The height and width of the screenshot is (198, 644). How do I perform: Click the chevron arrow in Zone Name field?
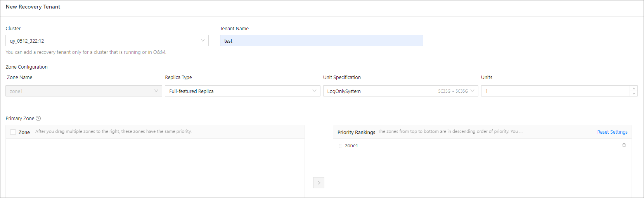tap(156, 91)
